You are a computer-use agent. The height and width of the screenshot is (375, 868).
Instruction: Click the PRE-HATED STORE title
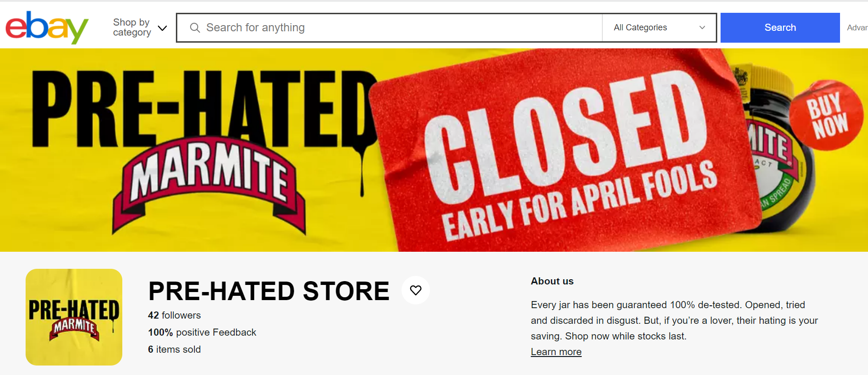point(269,291)
